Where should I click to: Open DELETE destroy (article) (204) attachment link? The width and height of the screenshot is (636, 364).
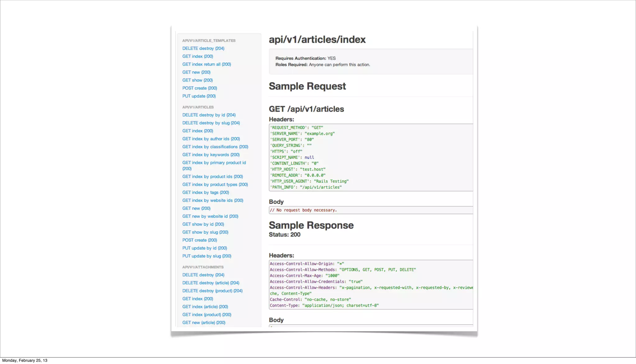(211, 283)
